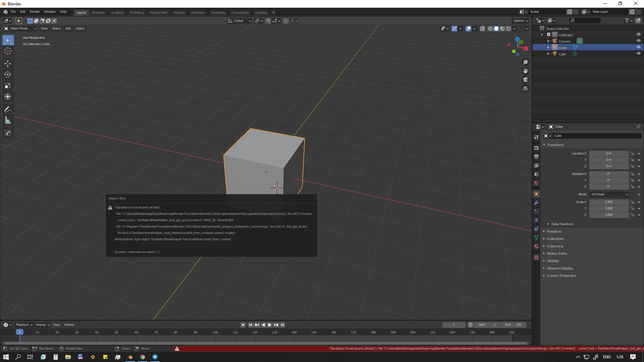Expand the Delta Transform subpanel
Screen dimensions: 644x362
pyautogui.click(x=562, y=224)
